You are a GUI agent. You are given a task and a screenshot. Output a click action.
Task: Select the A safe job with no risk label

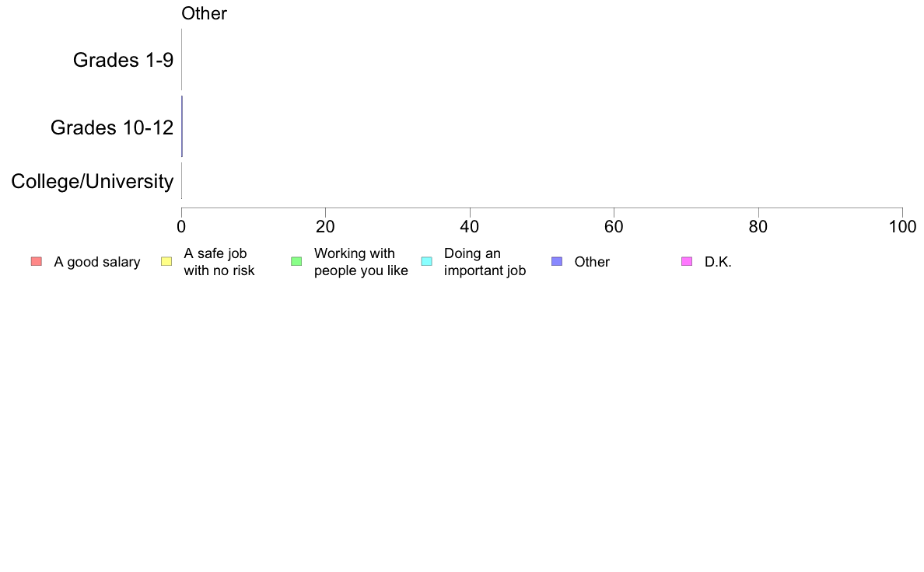coord(219,262)
